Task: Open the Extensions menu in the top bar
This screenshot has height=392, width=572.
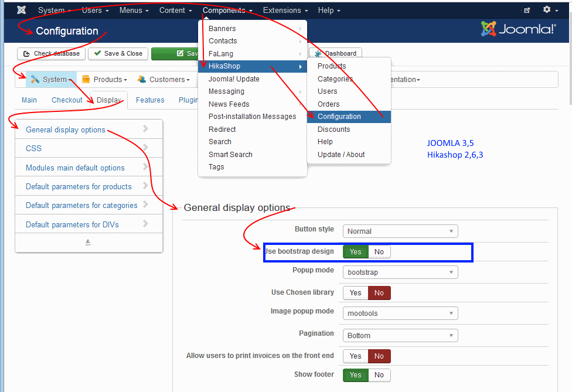Action: coord(285,10)
